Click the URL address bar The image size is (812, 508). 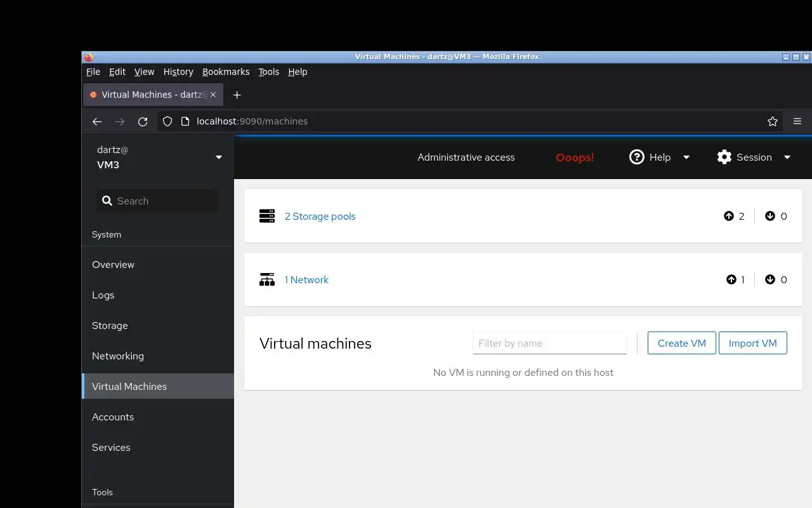[x=469, y=121]
